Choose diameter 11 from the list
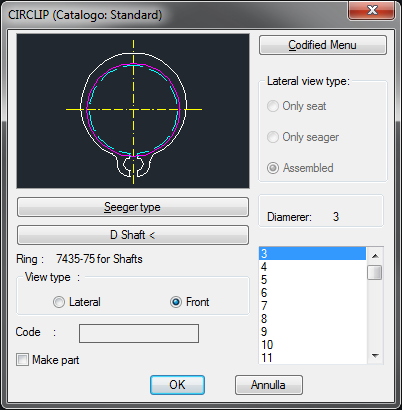402x410 pixels. pos(312,358)
